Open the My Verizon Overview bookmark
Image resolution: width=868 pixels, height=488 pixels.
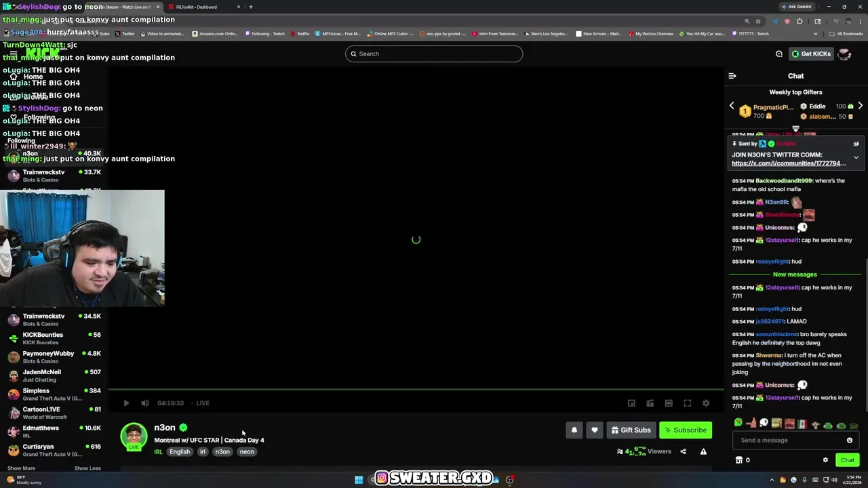coord(651,34)
